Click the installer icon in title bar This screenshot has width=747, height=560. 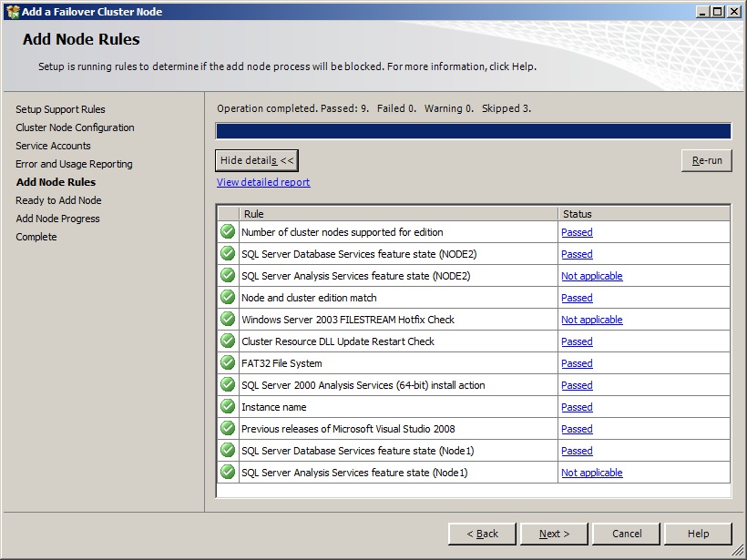pos(13,11)
